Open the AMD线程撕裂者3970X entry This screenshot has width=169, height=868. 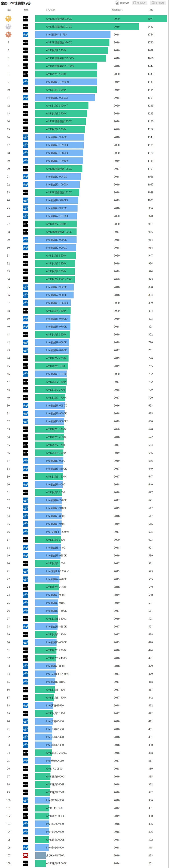click(59, 27)
